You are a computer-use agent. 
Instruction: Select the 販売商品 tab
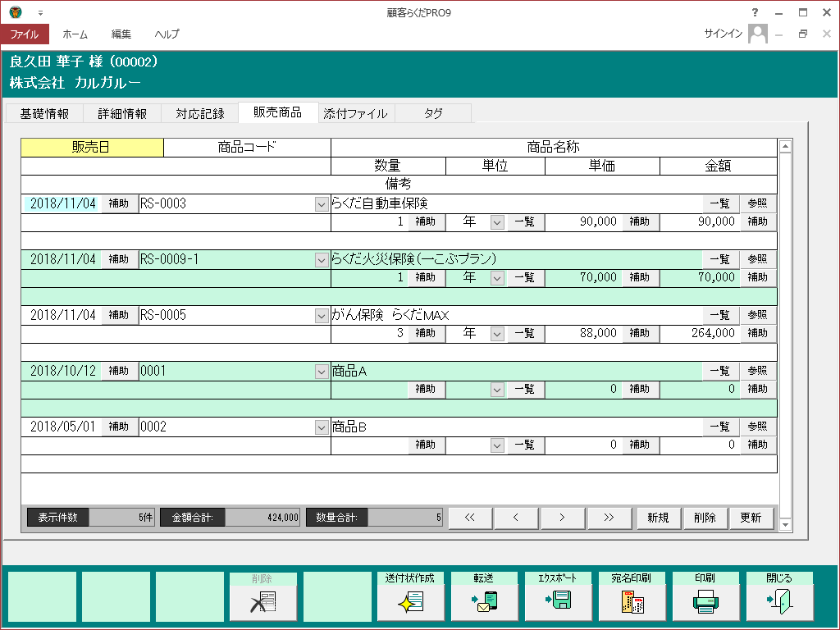point(278,112)
